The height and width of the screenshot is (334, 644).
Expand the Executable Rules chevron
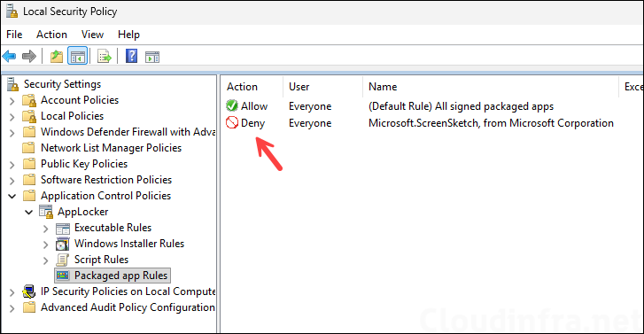coord(45,229)
